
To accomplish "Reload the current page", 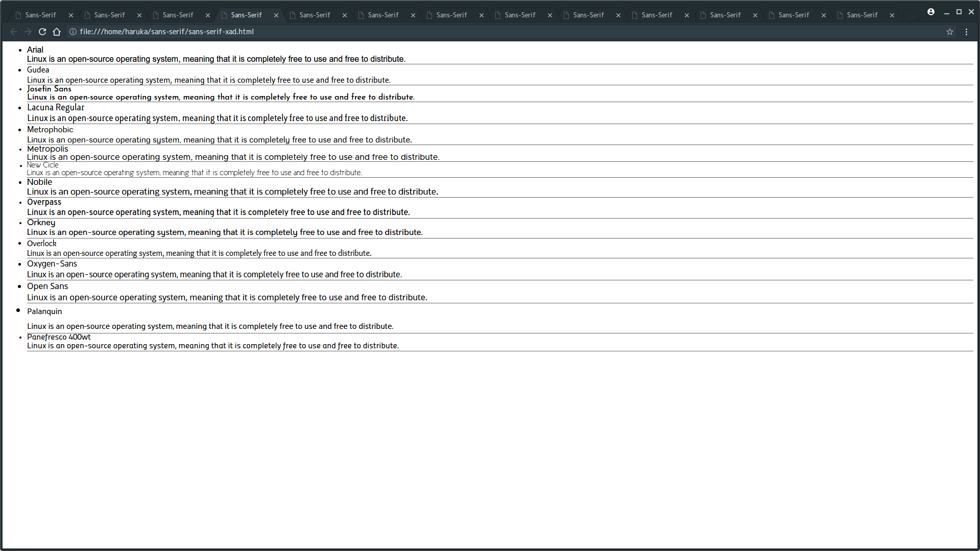I will pyautogui.click(x=42, y=32).
